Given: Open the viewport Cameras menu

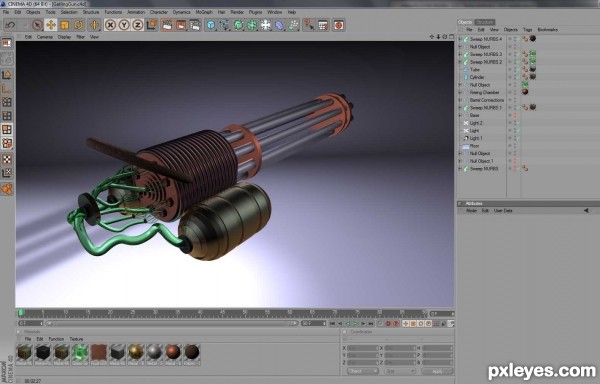Looking at the screenshot, I should point(45,37).
